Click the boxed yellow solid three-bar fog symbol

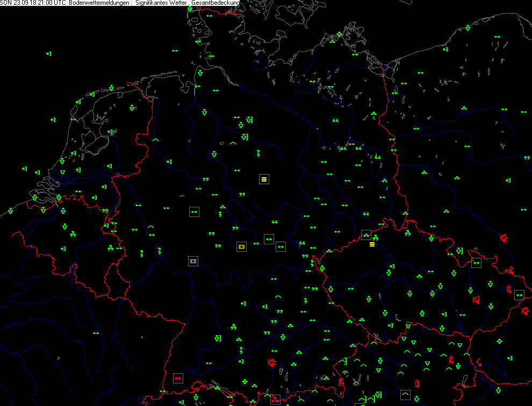click(264, 179)
